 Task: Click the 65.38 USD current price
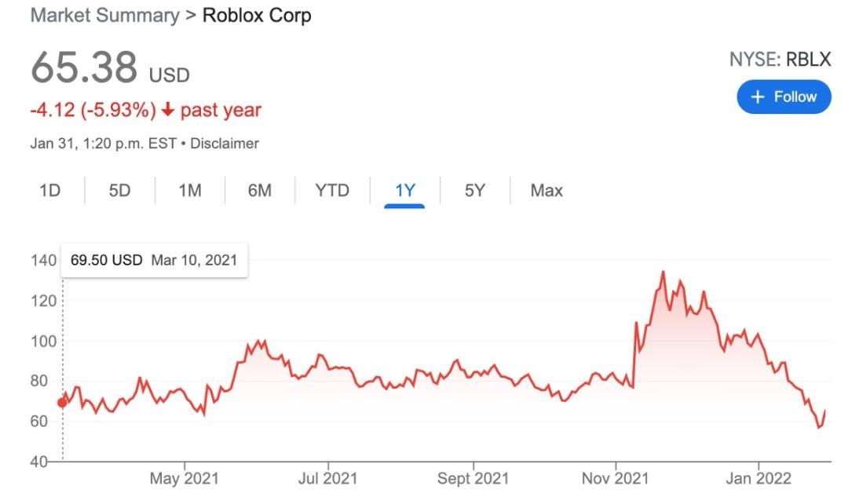pyautogui.click(x=110, y=69)
